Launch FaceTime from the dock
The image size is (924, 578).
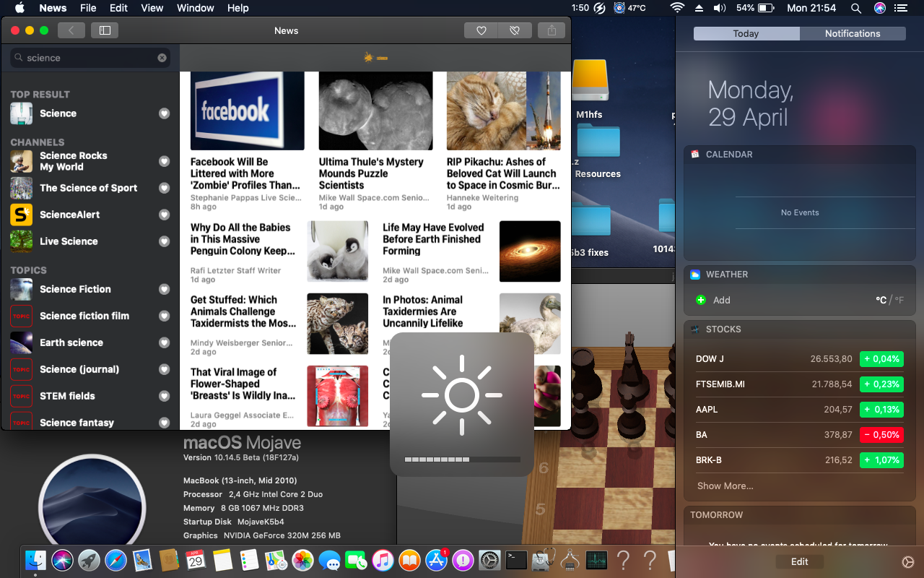click(x=356, y=560)
